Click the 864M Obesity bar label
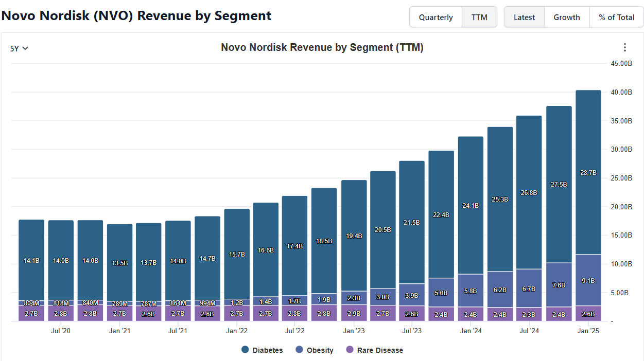Viewport: 644px width, 361px height. pyautogui.click(x=178, y=303)
